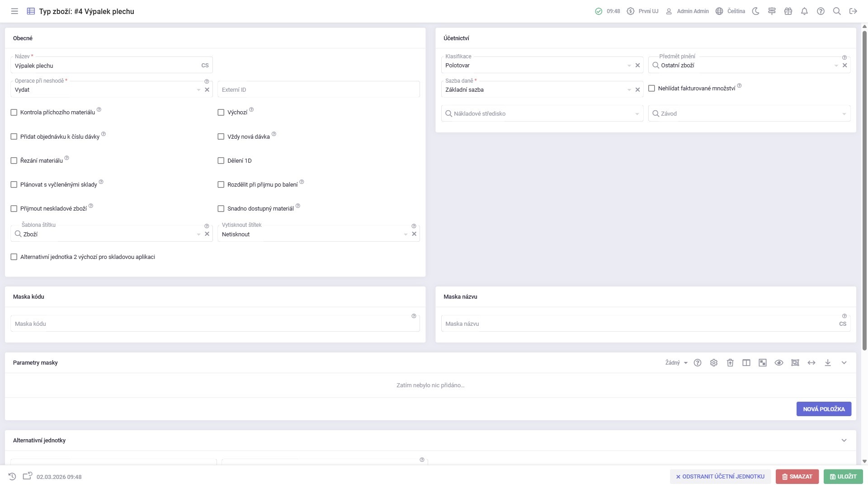This screenshot has width=868, height=488.
Task: Click Parametry masky download icon
Action: (828, 363)
